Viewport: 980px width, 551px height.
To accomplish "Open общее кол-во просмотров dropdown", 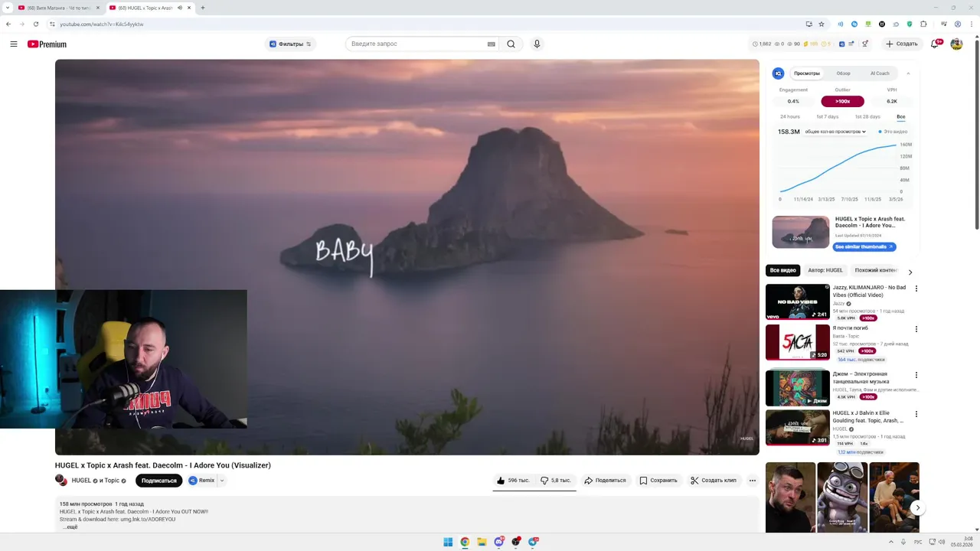I will coord(835,132).
